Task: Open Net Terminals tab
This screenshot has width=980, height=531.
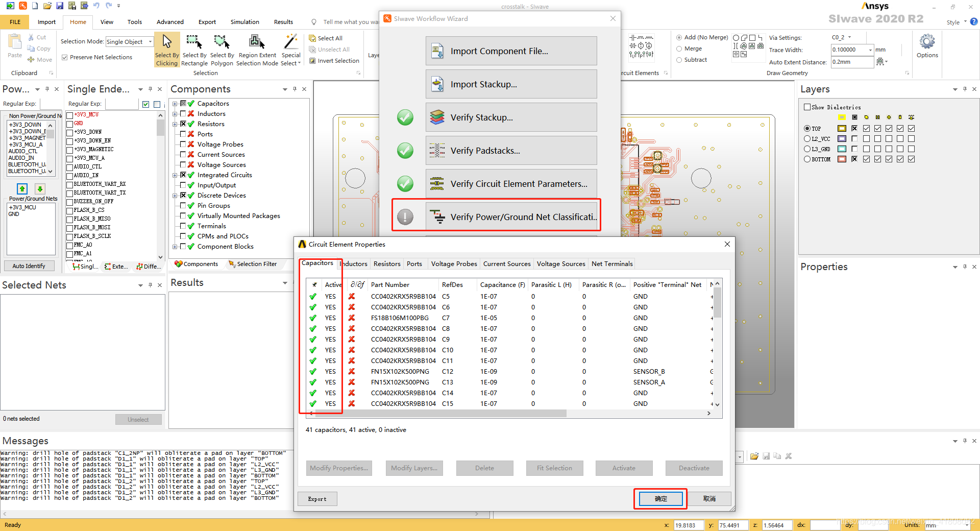Action: [x=612, y=264]
